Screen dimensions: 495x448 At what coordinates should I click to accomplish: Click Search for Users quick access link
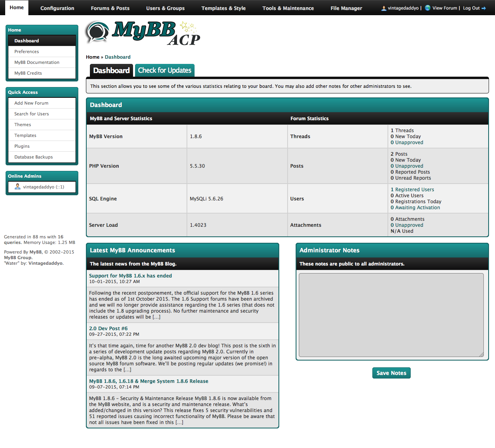[x=42, y=114]
